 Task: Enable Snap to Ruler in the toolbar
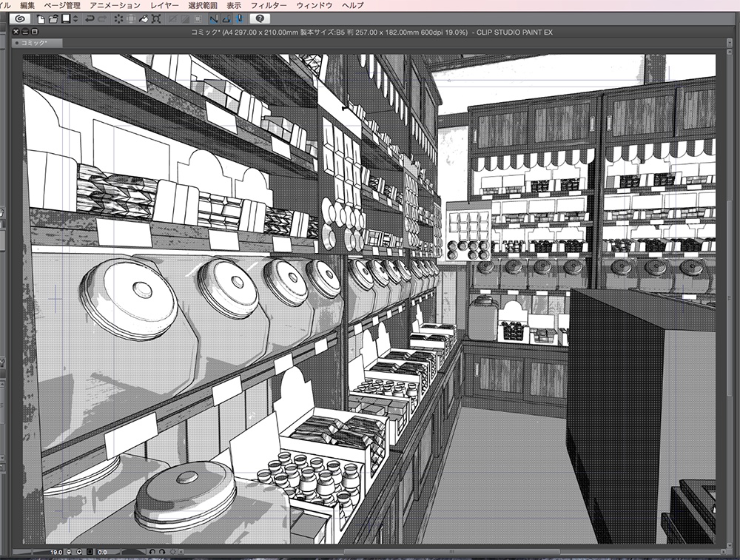coord(214,20)
